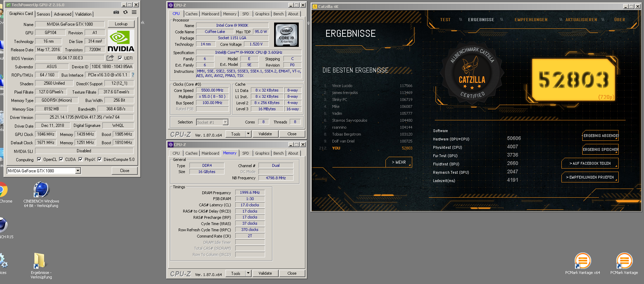The height and width of the screenshot is (284, 644).
Task: Click Validate in upper CPU-Z window
Action: tap(265, 134)
